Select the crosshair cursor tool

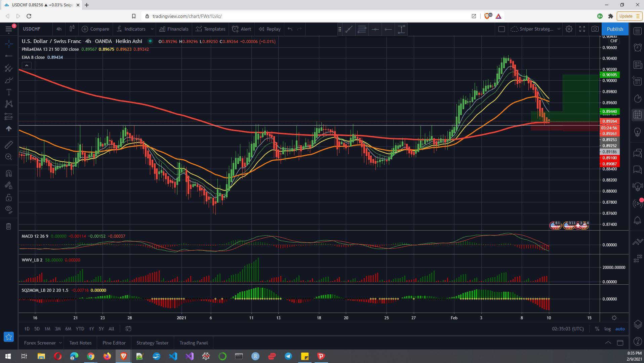(9, 43)
